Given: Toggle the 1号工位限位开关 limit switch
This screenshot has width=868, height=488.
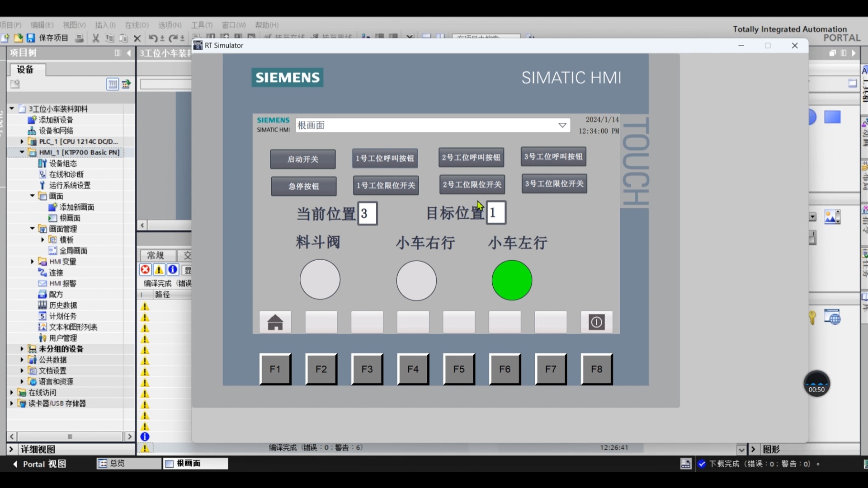Looking at the screenshot, I should point(386,185).
